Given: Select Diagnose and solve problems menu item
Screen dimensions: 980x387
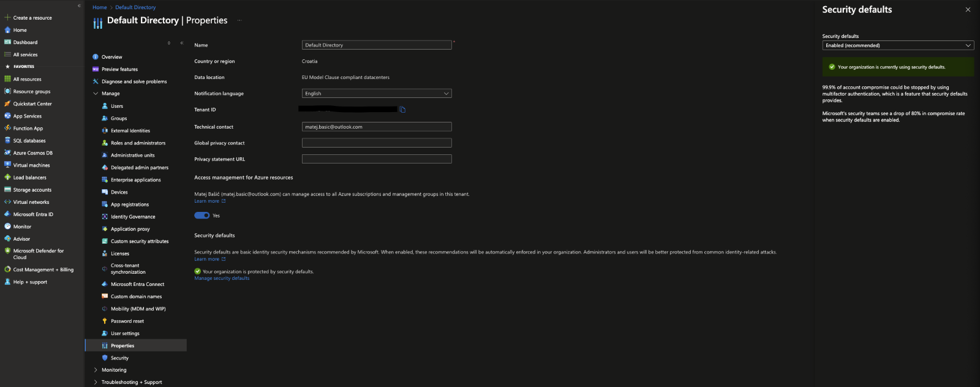Looking at the screenshot, I should [134, 81].
